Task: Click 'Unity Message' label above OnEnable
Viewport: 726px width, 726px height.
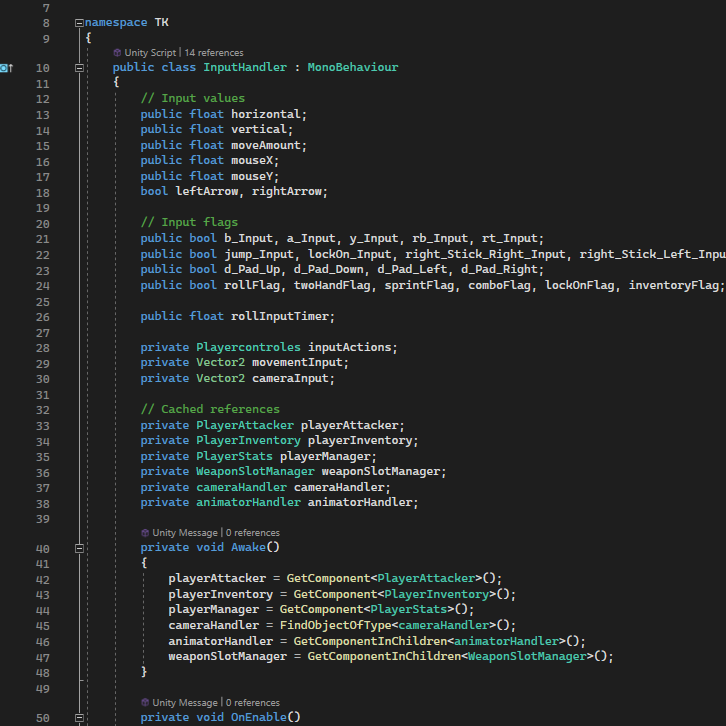Action: [185, 703]
